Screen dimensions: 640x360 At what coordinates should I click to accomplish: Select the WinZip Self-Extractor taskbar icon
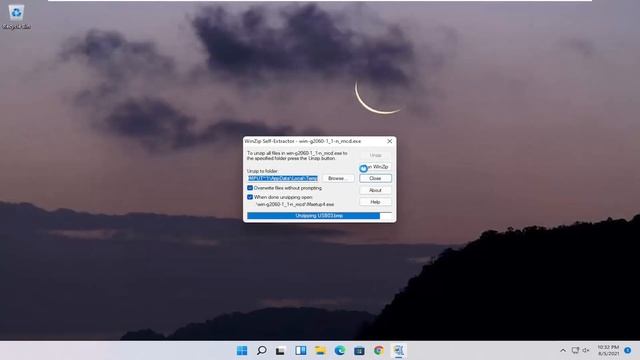[x=398, y=351]
